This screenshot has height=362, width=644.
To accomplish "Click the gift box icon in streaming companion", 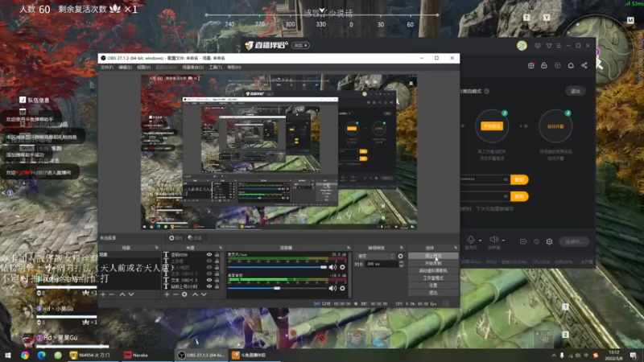I will coord(531,66).
